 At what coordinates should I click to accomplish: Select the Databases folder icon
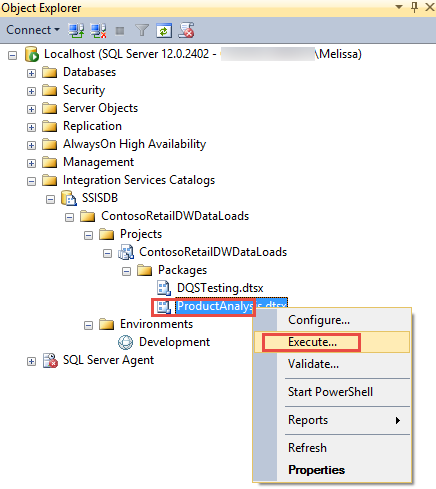[x=50, y=72]
